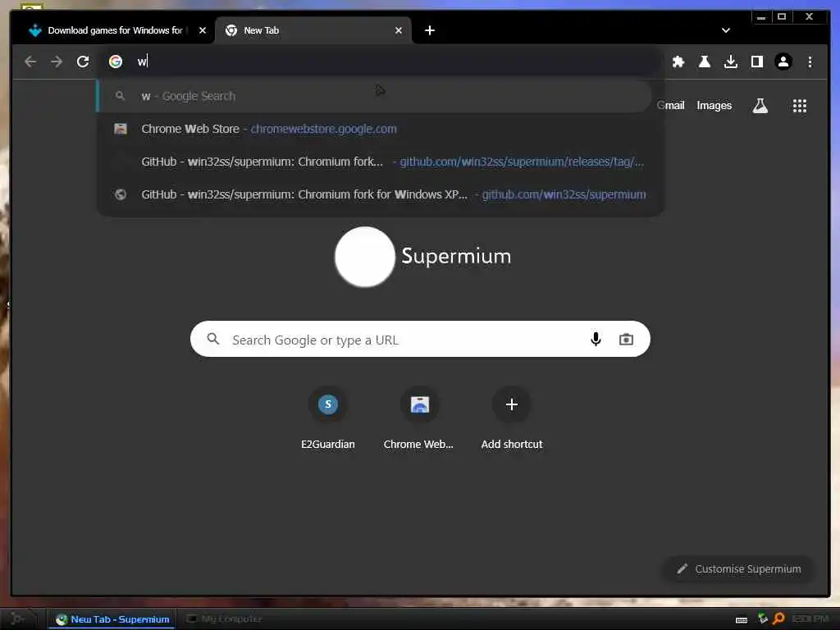Image resolution: width=840 pixels, height=630 pixels.
Task: Click the Search Google or type a URL box
Action: tap(420, 339)
